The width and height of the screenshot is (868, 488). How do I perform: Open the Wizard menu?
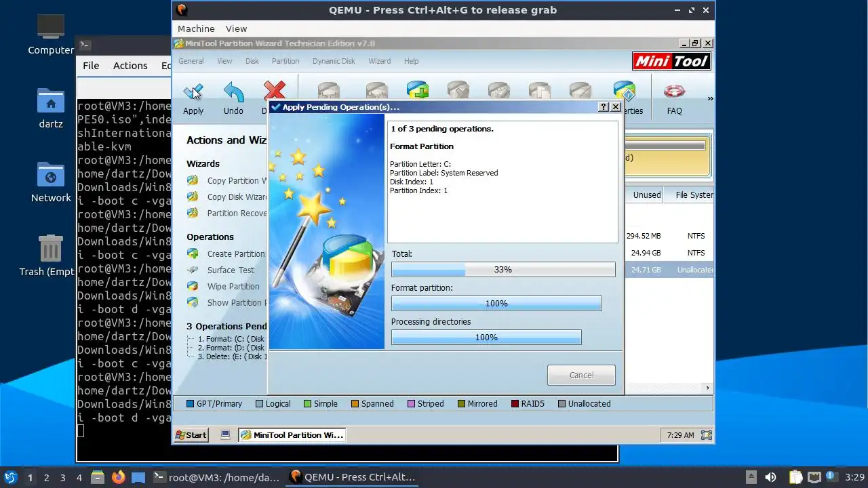coord(380,61)
